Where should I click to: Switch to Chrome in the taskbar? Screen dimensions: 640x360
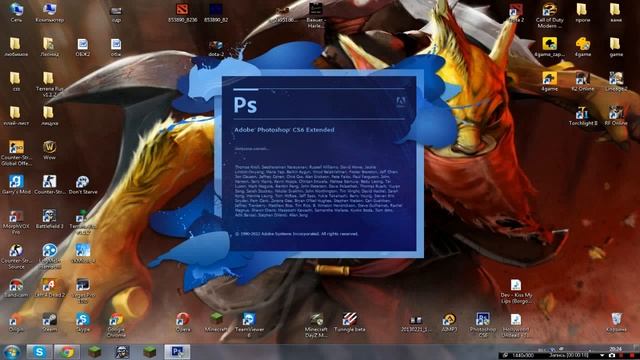pos(67,352)
